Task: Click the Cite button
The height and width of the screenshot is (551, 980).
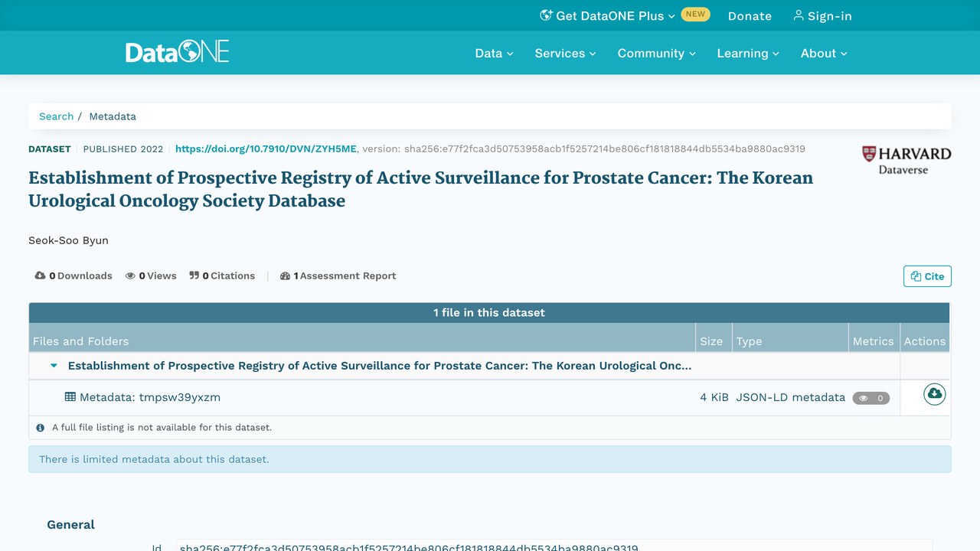Action: [927, 276]
